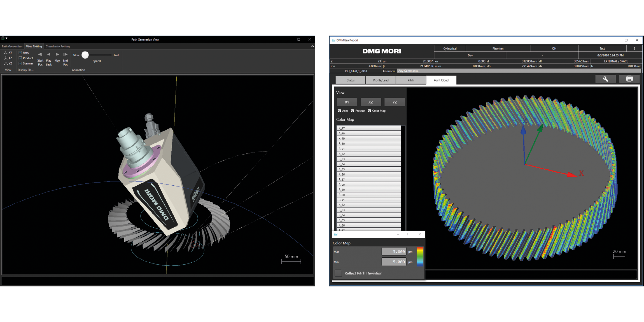
Task: Minimize the Color Map dialog
Action: (x=398, y=234)
